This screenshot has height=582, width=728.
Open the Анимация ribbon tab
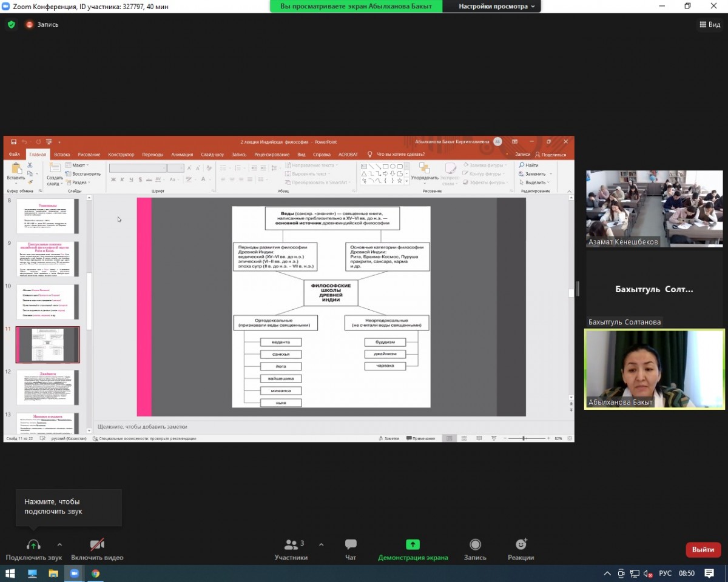[x=182, y=155]
